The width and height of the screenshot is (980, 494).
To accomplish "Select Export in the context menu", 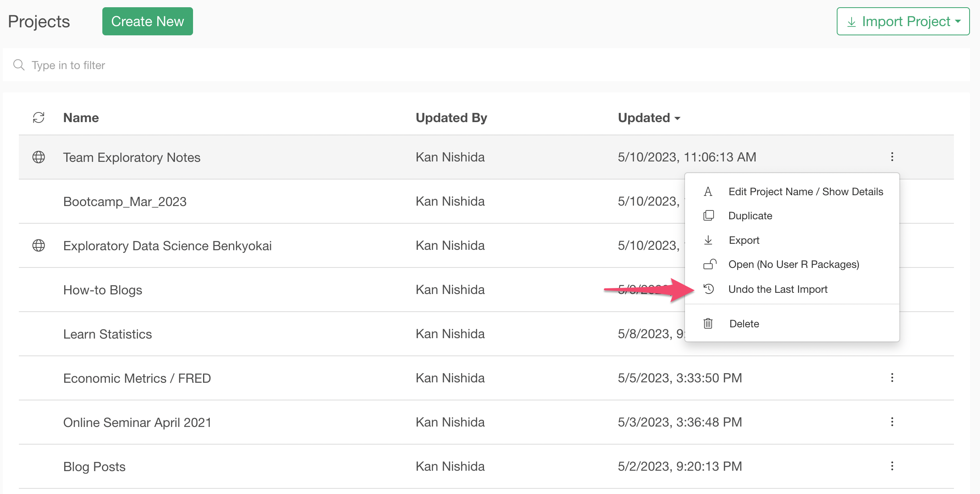I will point(744,240).
